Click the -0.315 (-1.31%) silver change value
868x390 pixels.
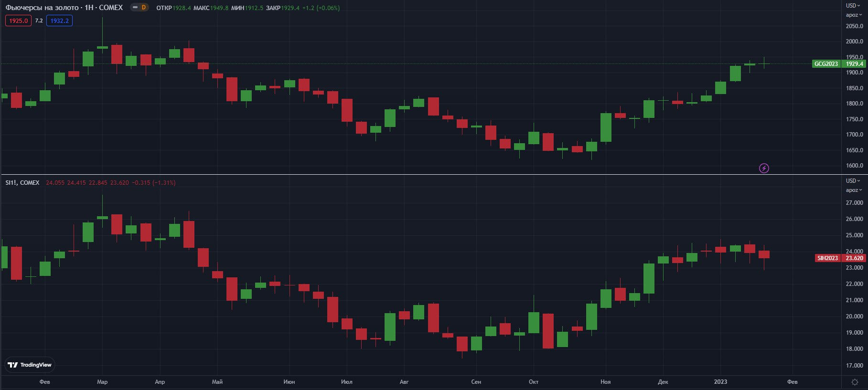coord(153,183)
